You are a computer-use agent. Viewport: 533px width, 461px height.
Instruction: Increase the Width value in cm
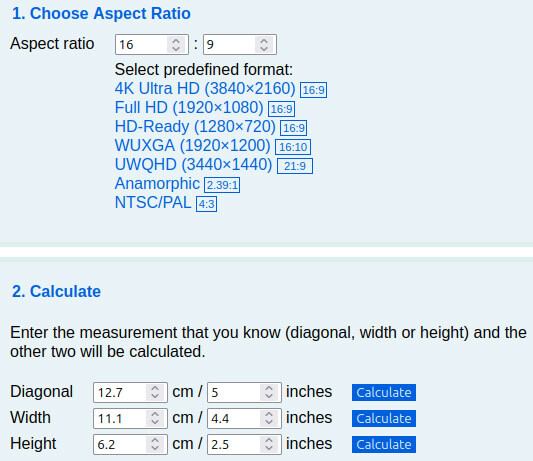point(155,414)
